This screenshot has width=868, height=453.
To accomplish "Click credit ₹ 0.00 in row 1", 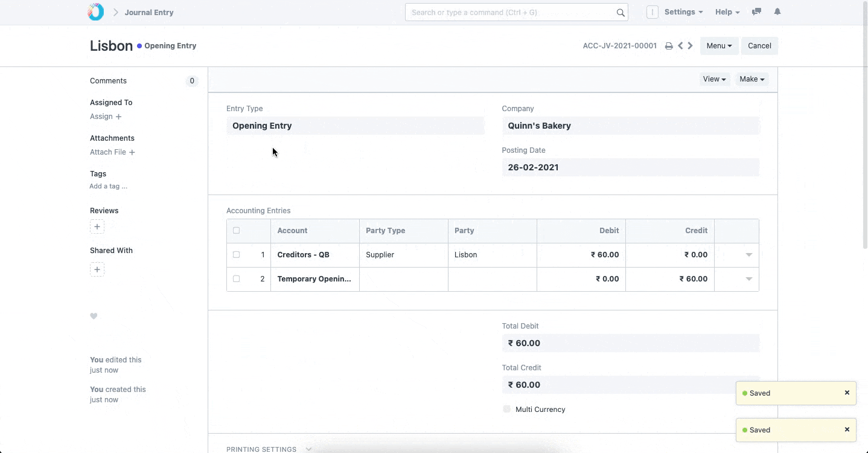I will click(670, 255).
